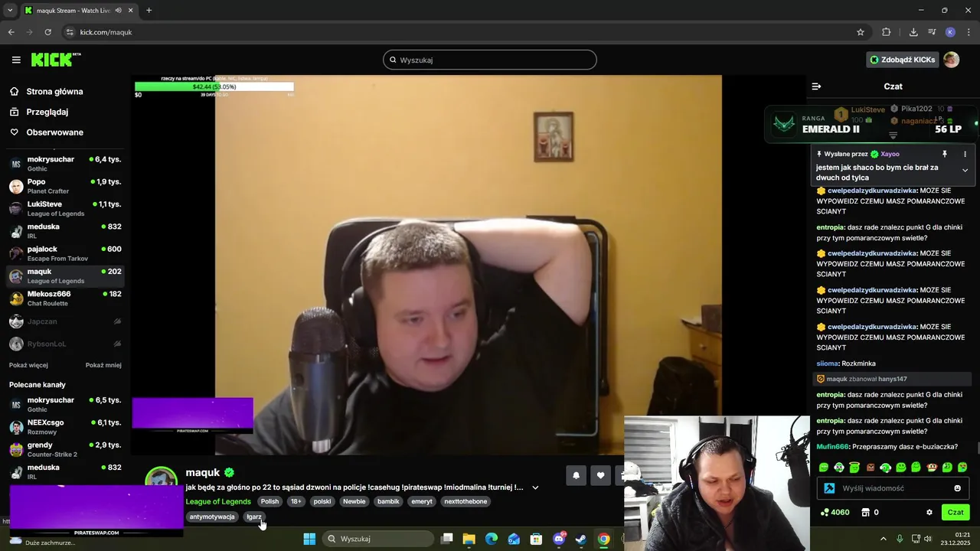Toggle follow heart for maquk

[600, 475]
